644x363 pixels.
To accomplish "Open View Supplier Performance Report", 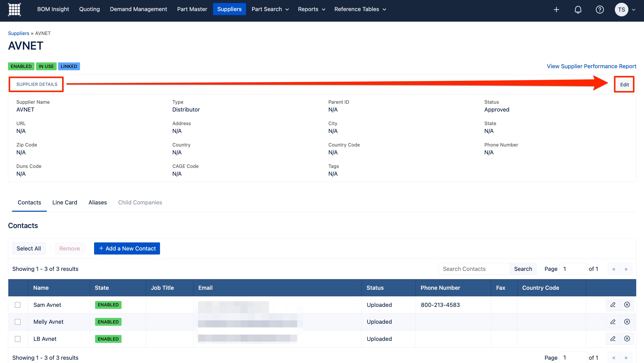I will point(591,66).
